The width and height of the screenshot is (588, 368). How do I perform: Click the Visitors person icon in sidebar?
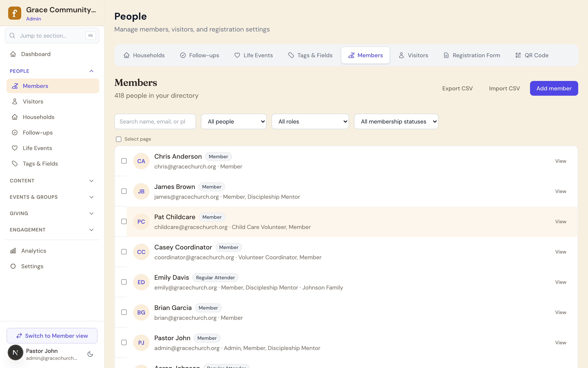tap(15, 101)
